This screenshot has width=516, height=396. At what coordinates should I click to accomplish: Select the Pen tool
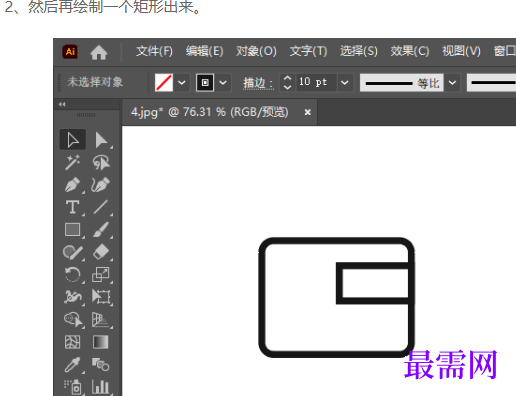pos(73,185)
